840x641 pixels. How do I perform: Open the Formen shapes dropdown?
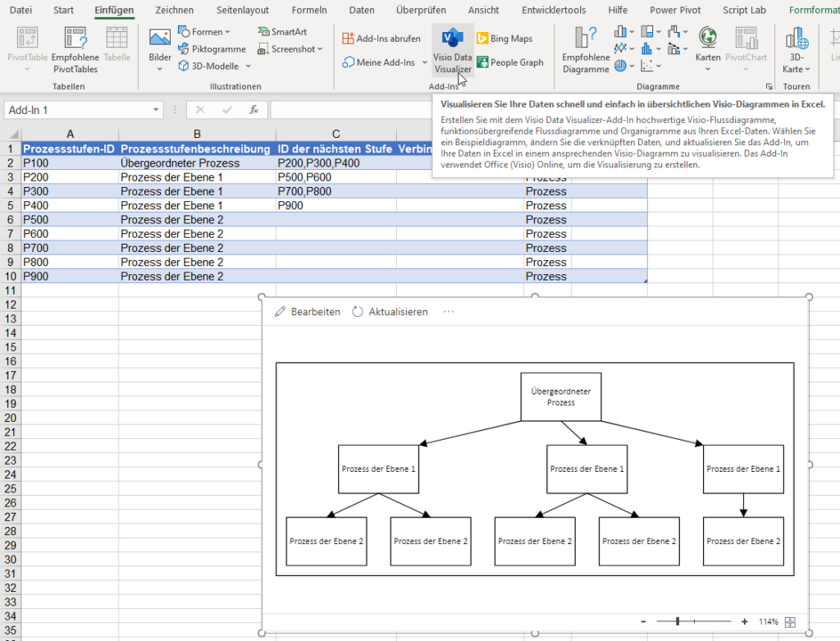point(205,31)
